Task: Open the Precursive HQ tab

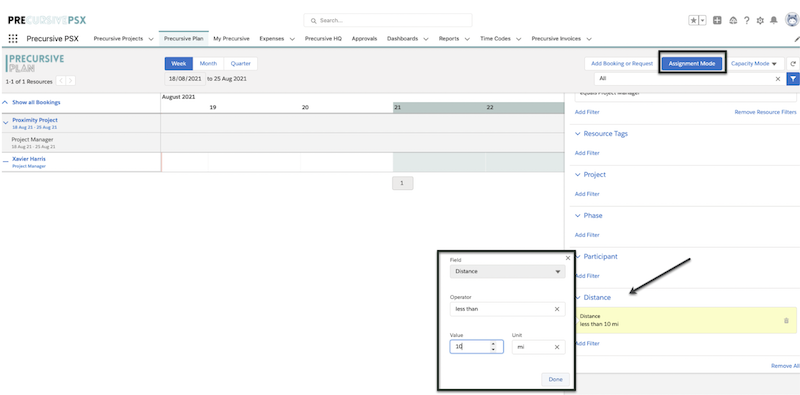Action: [x=323, y=39]
